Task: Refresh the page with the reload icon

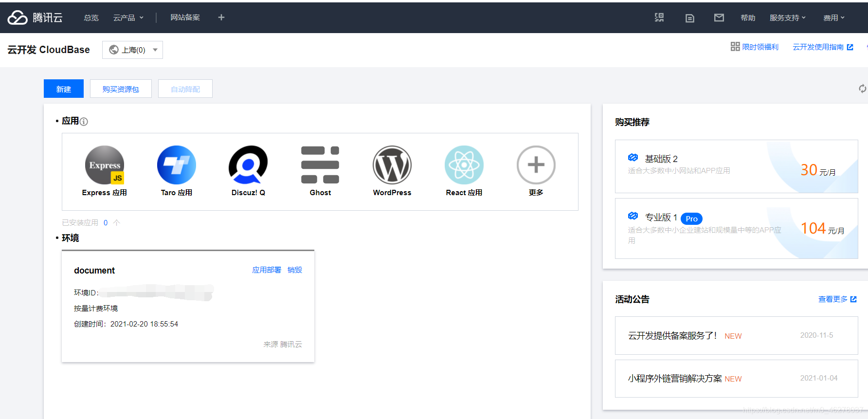Action: coord(862,89)
